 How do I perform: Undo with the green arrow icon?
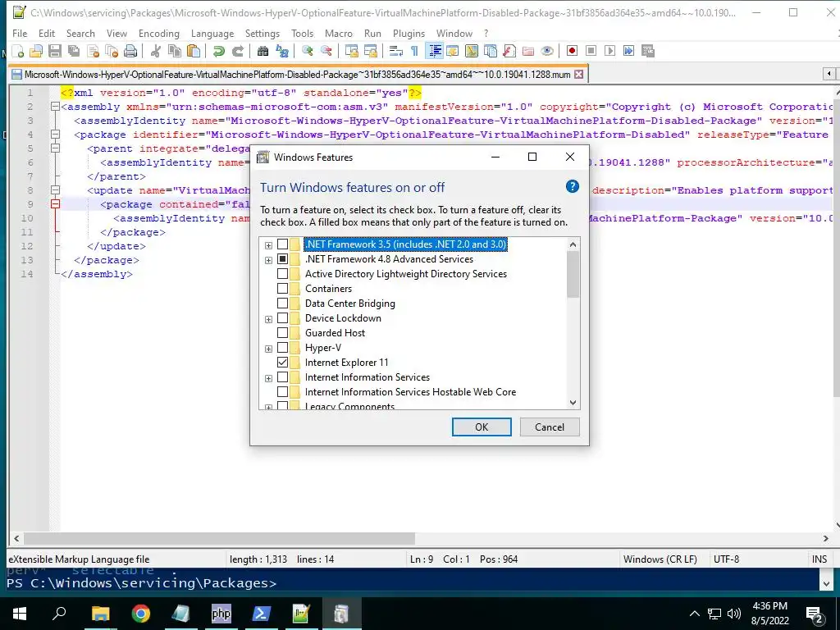pyautogui.click(x=218, y=51)
